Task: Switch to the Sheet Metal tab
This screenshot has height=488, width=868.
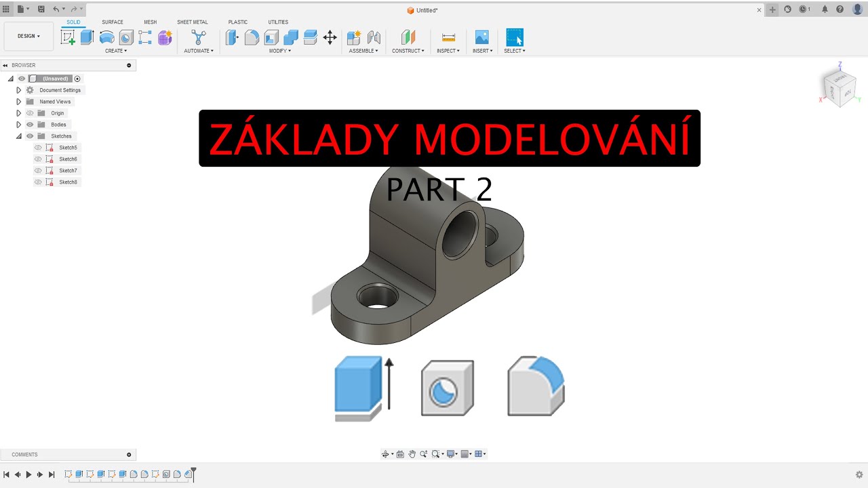Action: coord(193,22)
